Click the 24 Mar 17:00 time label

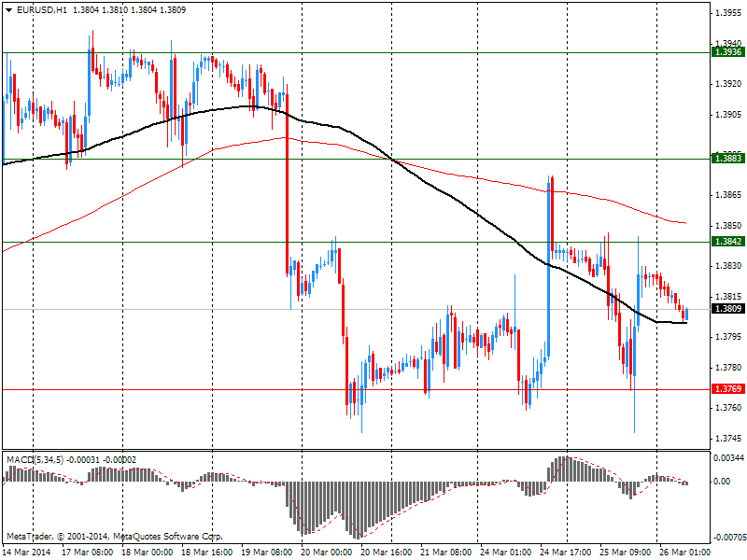(x=568, y=553)
